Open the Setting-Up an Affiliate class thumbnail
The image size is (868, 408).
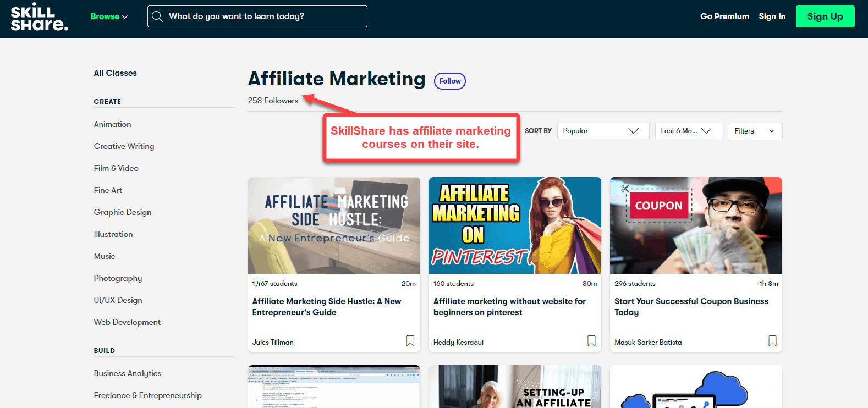click(515, 387)
